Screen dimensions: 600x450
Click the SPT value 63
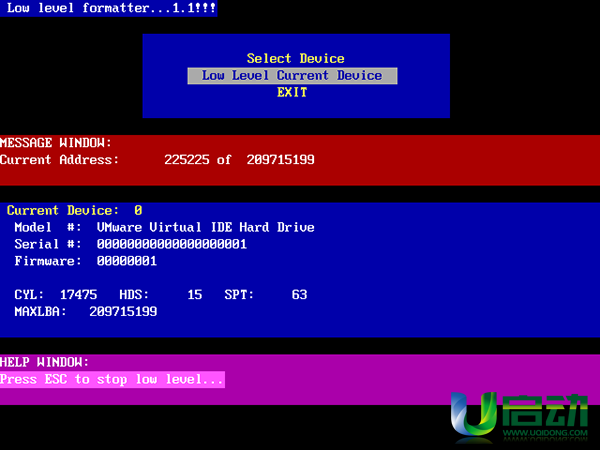299,295
